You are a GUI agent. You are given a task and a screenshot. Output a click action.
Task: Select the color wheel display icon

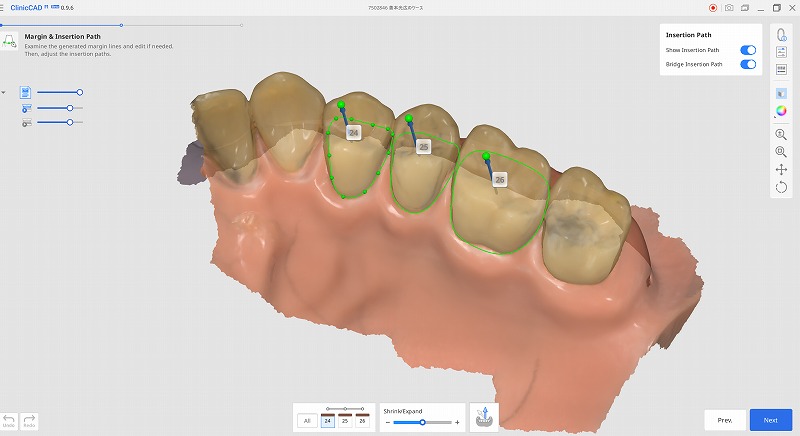[x=781, y=109]
